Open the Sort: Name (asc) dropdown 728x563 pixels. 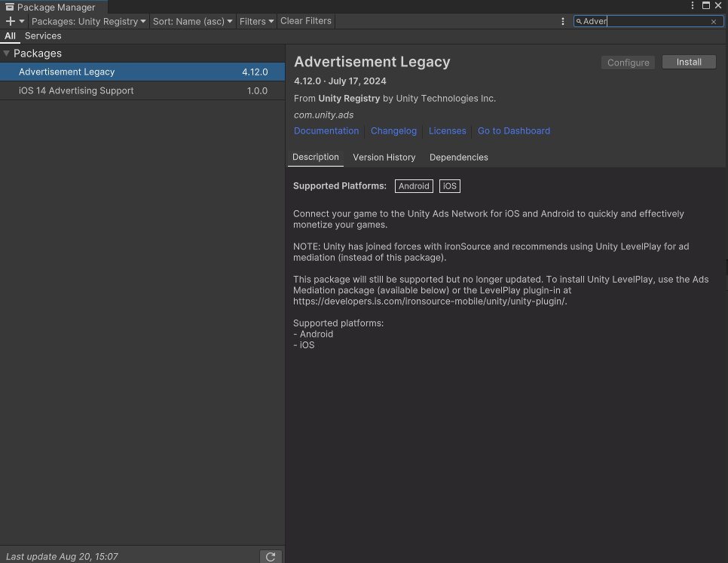click(193, 21)
